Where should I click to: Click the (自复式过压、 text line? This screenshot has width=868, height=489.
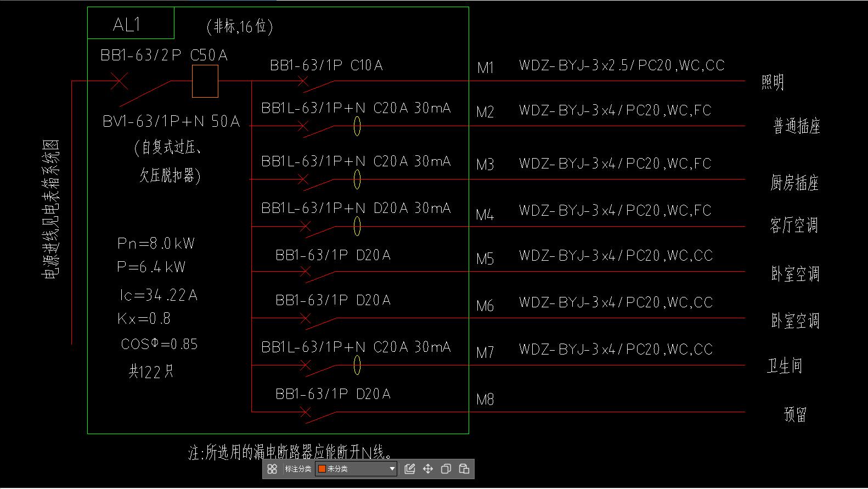pyautogui.click(x=168, y=148)
